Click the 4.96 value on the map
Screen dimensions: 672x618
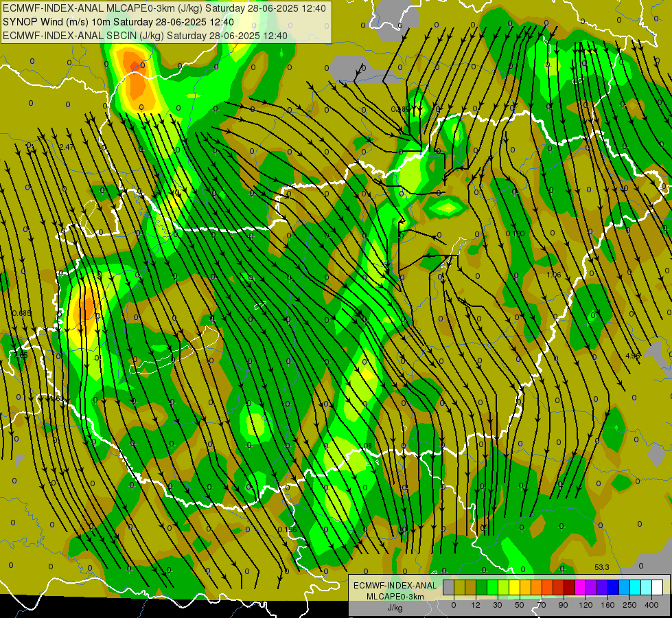(633, 356)
